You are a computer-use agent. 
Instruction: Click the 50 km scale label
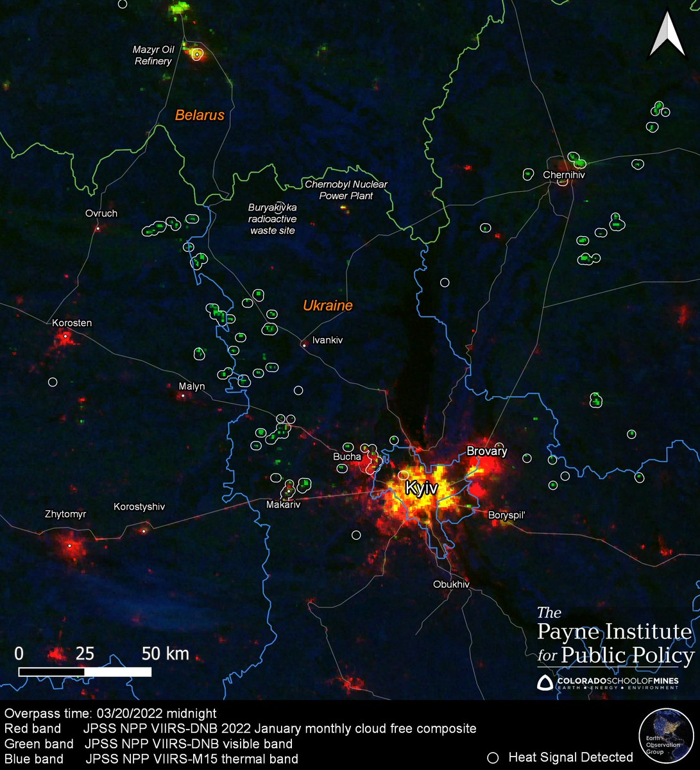tap(166, 654)
